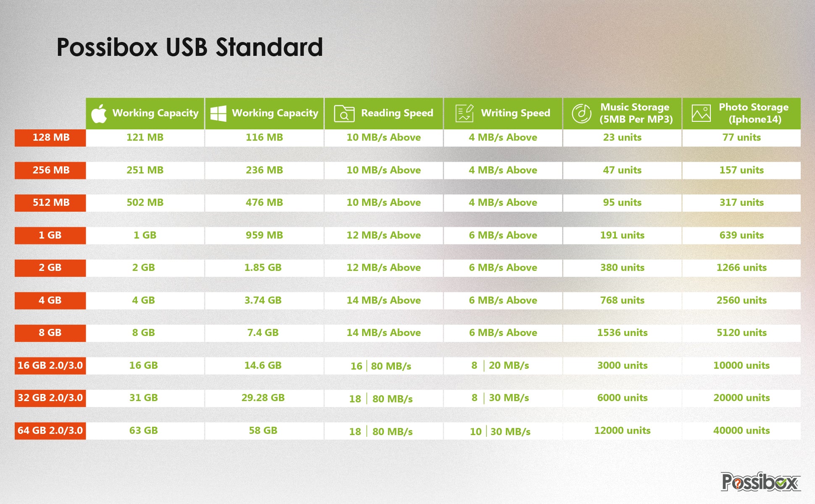Select the 128 MB row label
Viewport: 815px width, 504px height.
51,137
